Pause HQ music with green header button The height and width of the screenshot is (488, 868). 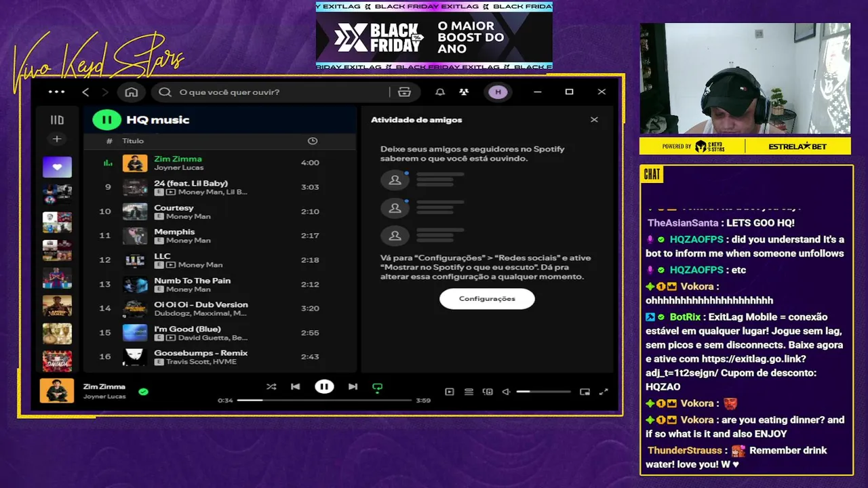[x=106, y=120]
